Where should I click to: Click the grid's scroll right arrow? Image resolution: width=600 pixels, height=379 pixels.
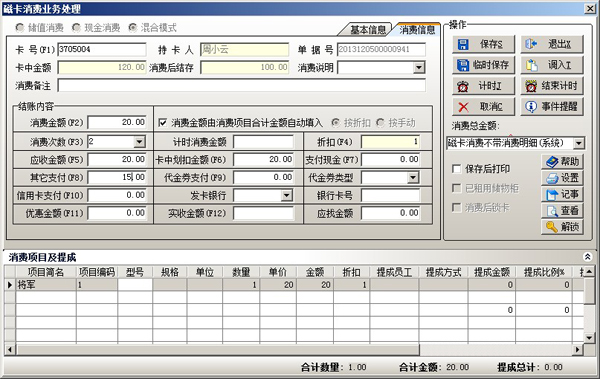pos(578,350)
